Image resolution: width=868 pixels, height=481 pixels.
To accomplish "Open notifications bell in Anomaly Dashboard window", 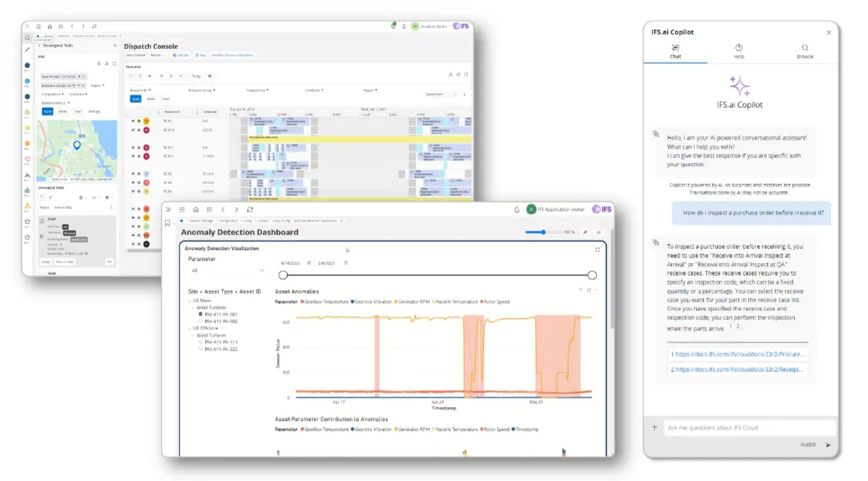I will tap(517, 210).
